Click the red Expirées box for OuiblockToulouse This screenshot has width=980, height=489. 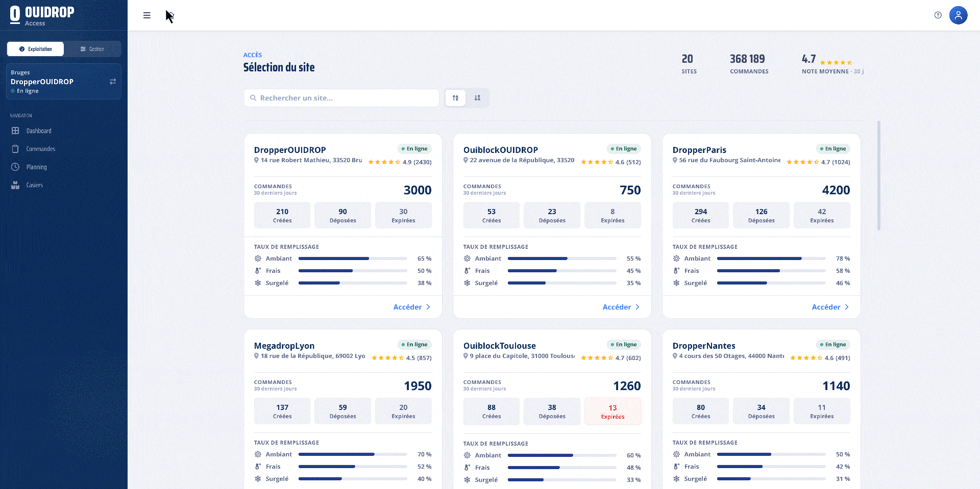tap(612, 411)
